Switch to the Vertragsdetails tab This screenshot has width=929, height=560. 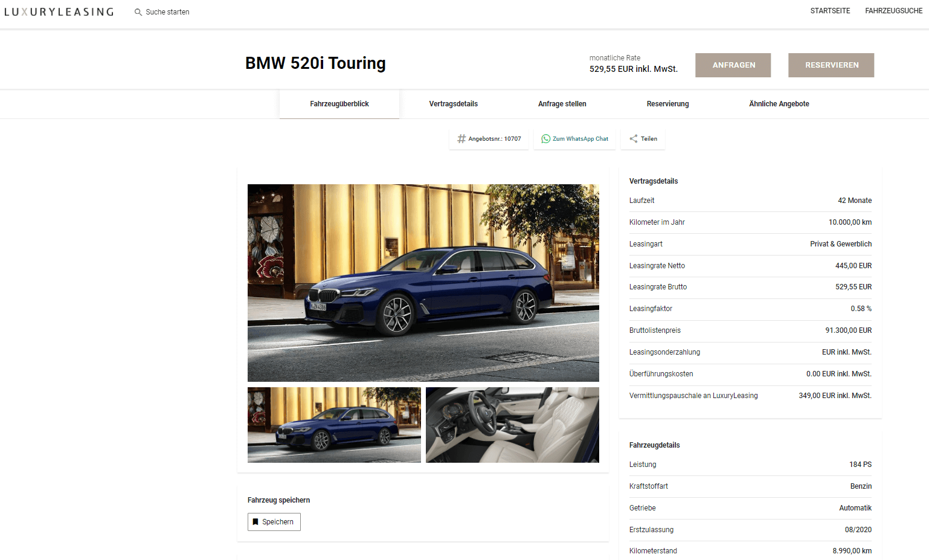454,104
